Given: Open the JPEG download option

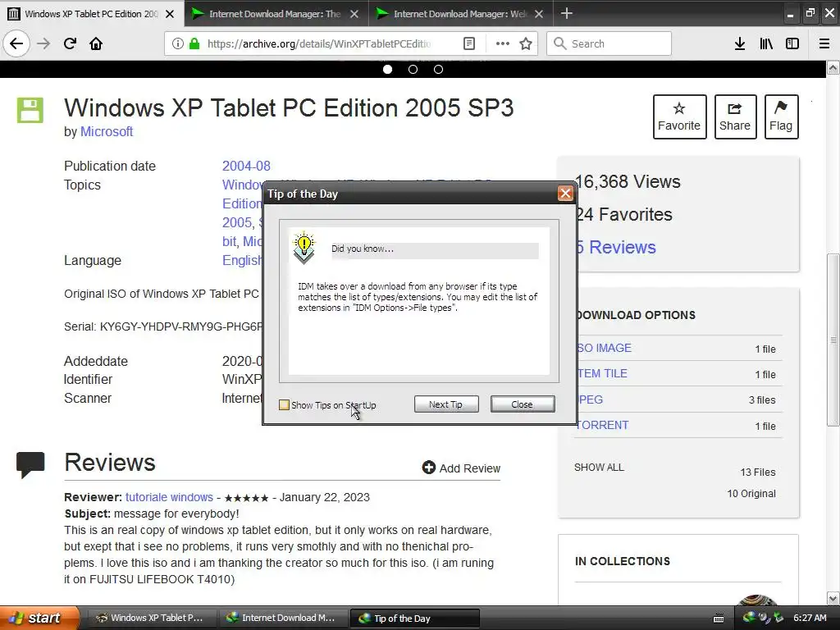Looking at the screenshot, I should point(590,399).
